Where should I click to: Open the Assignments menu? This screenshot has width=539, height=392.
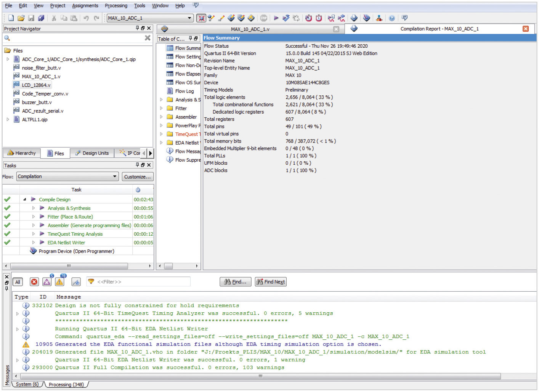tap(85, 6)
